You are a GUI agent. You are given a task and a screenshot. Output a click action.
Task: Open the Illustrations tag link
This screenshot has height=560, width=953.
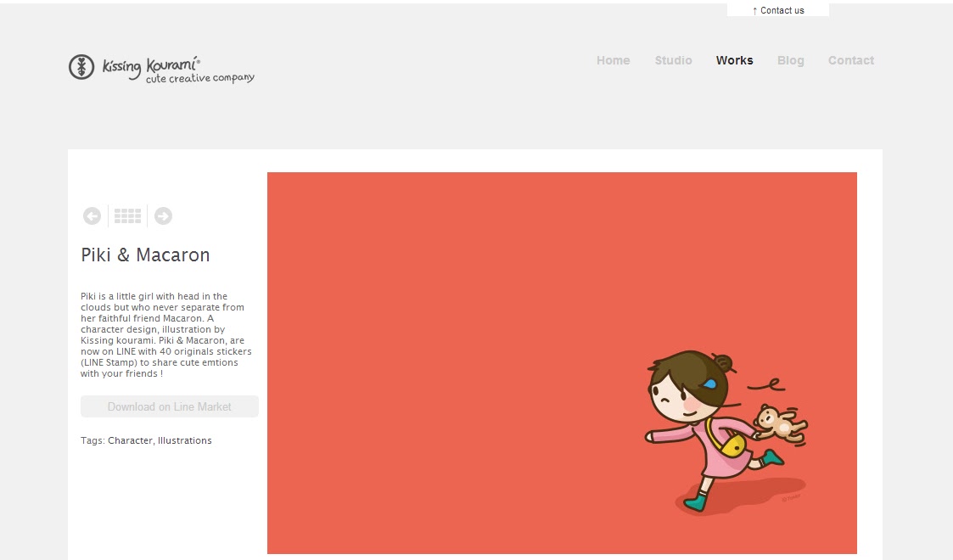click(185, 440)
